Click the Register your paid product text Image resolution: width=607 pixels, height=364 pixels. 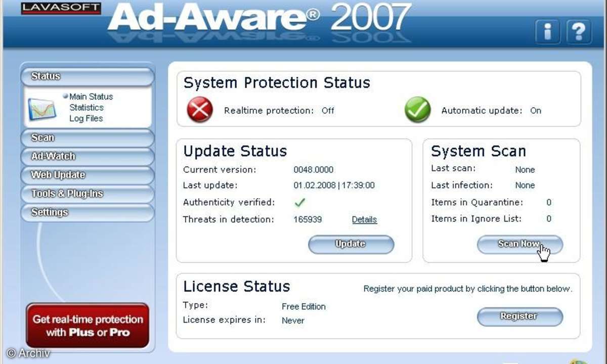(468, 289)
